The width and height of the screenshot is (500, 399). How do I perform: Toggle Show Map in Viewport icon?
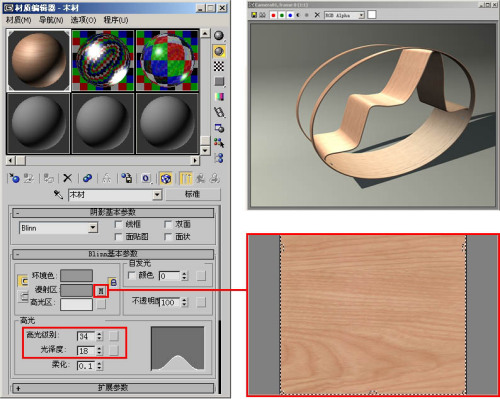point(166,178)
